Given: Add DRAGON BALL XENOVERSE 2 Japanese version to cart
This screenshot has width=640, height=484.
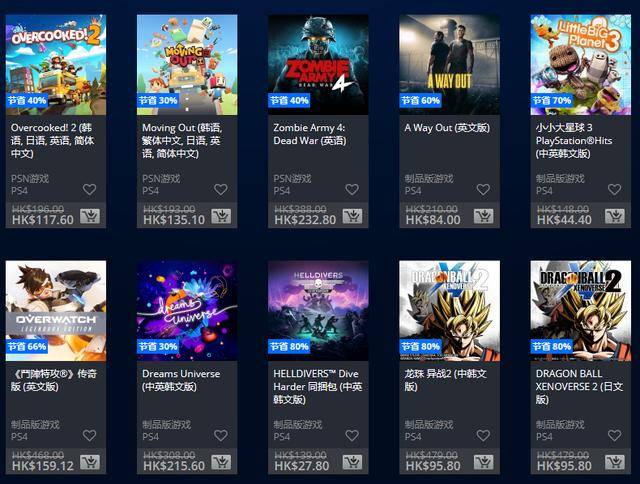Looking at the screenshot, I should 615,462.
